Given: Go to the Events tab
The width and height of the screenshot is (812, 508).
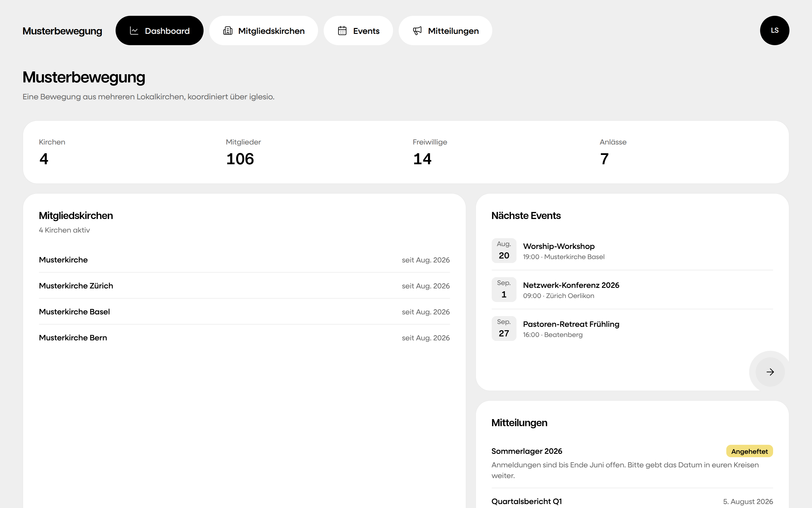Looking at the screenshot, I should coord(358,30).
